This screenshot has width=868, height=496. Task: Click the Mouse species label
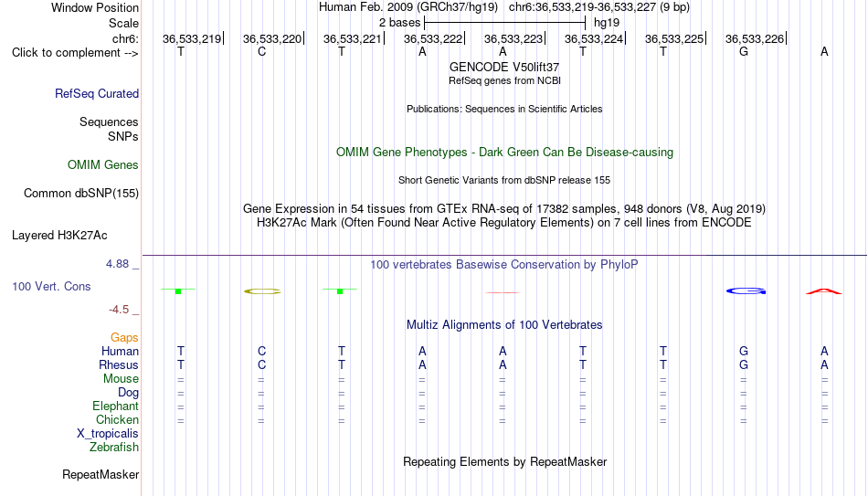tap(121, 379)
